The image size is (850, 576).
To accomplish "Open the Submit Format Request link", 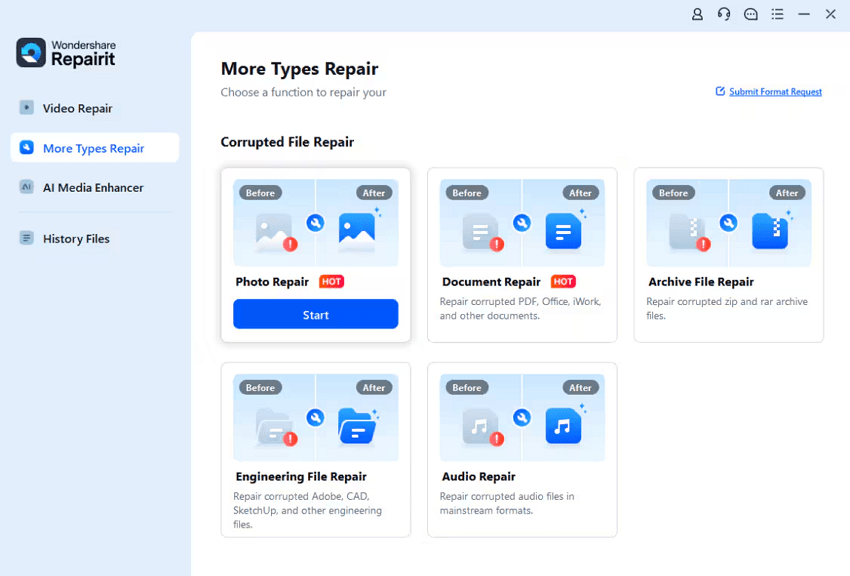I will pyautogui.click(x=775, y=92).
